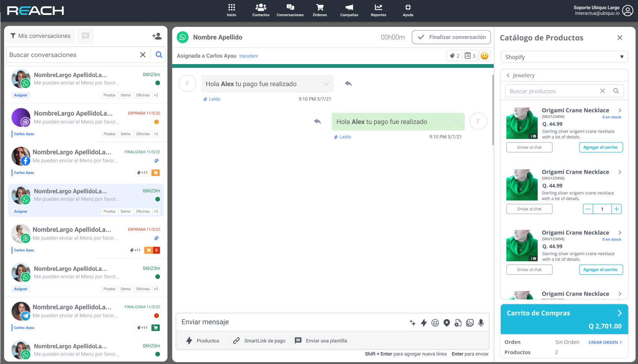The width and height of the screenshot is (638, 364).
Task: Reply to the green outgoing message
Action: point(318,122)
